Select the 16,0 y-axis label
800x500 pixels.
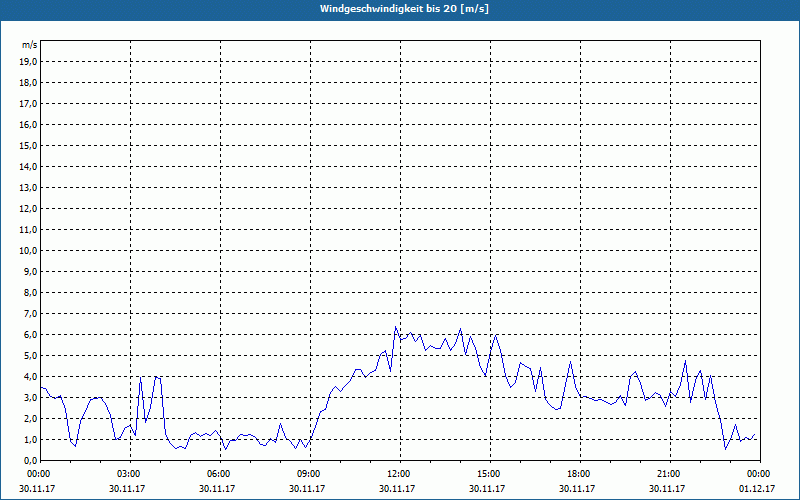(28, 124)
